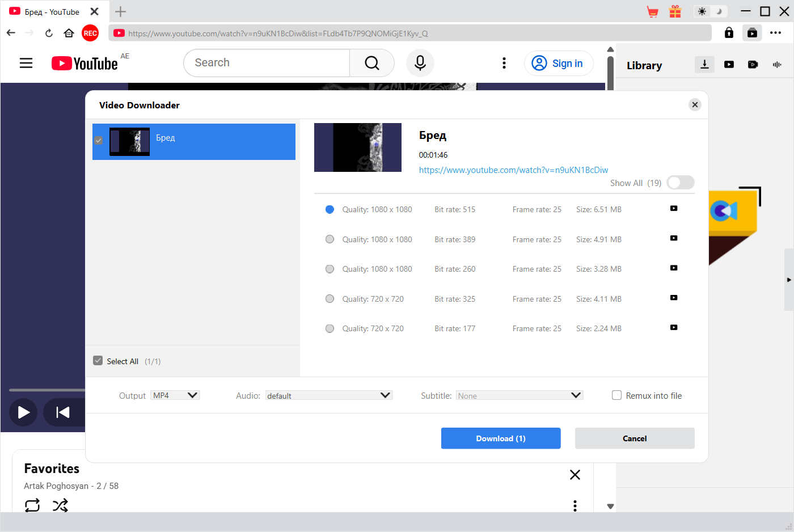Open the Audio 'default' dropdown

point(329,395)
